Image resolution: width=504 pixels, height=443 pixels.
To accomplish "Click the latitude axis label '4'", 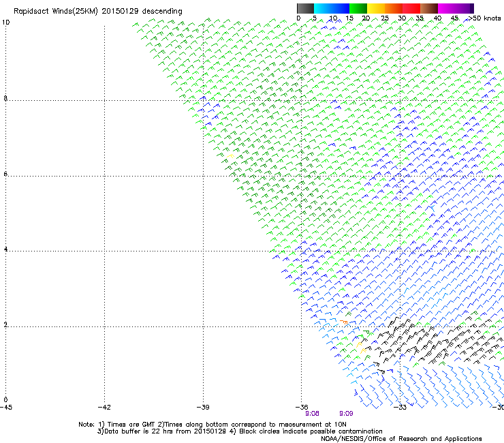I will 5,249.
